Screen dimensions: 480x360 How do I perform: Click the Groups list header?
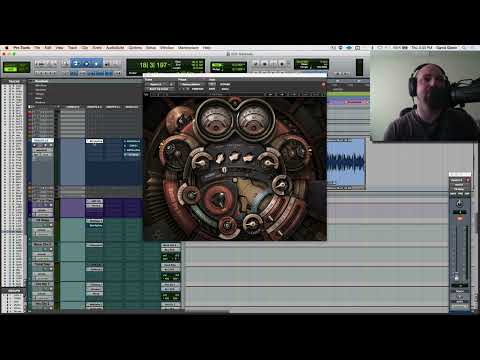point(14,291)
